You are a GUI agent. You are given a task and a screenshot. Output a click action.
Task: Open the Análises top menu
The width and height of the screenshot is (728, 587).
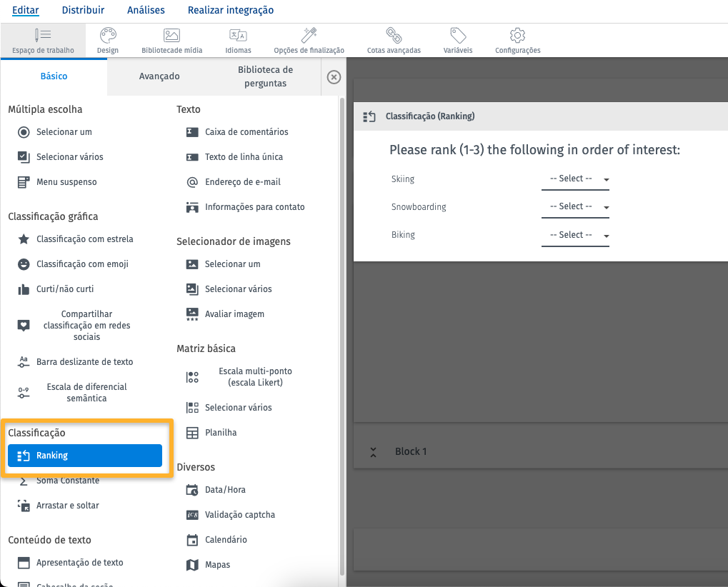[146, 10]
